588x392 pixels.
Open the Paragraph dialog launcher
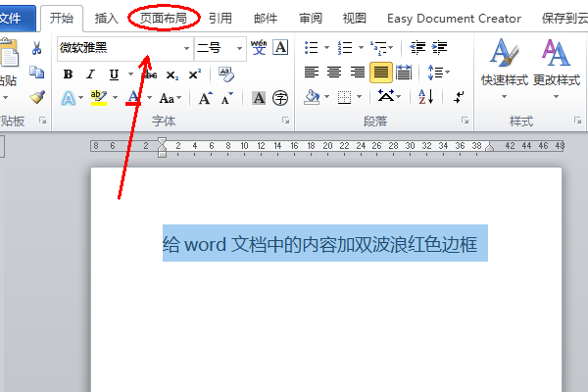pos(465,121)
